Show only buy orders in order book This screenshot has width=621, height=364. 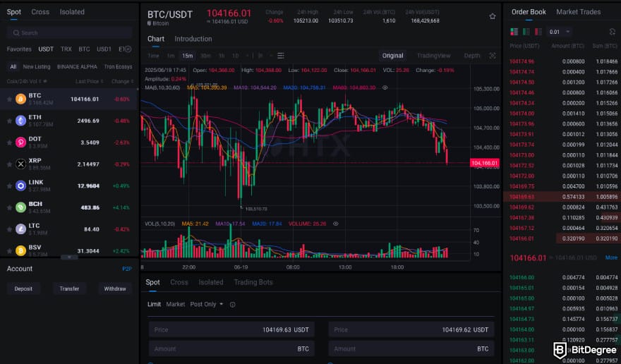point(526,32)
